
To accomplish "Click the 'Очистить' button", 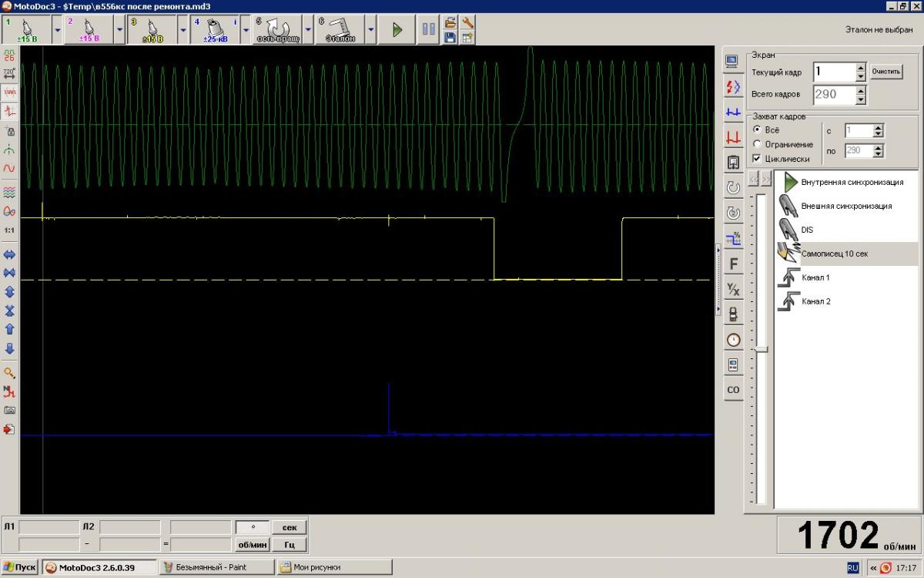I will tap(885, 72).
